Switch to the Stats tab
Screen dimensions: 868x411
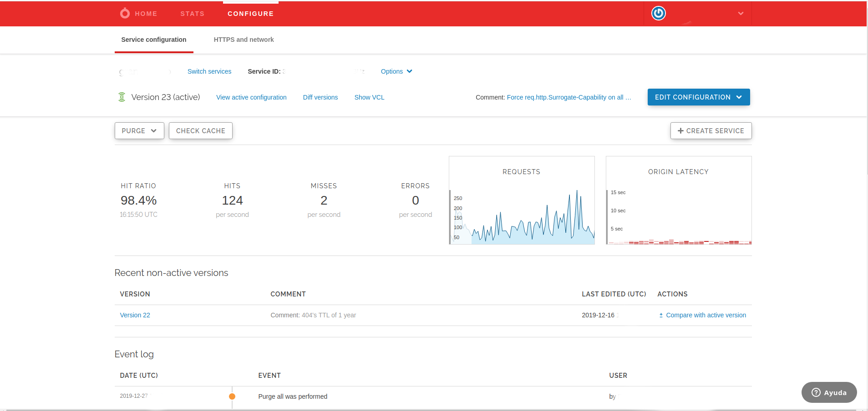[x=192, y=13]
